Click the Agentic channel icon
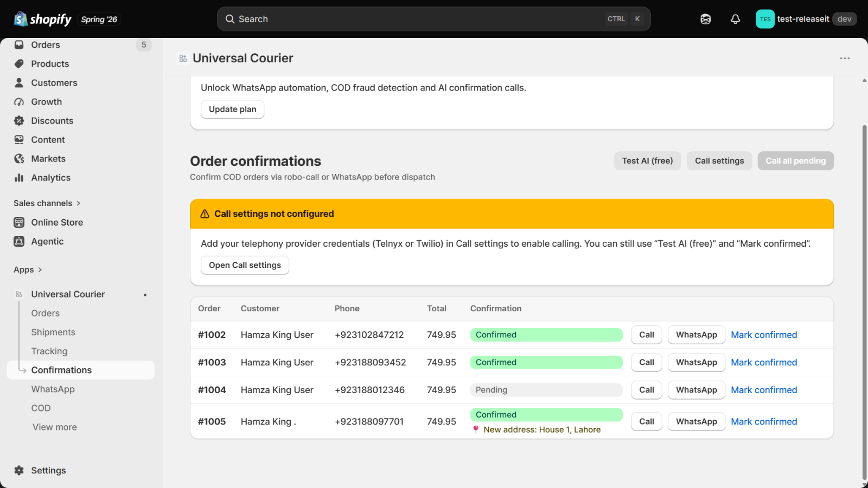The height and width of the screenshot is (488, 868). tap(19, 241)
